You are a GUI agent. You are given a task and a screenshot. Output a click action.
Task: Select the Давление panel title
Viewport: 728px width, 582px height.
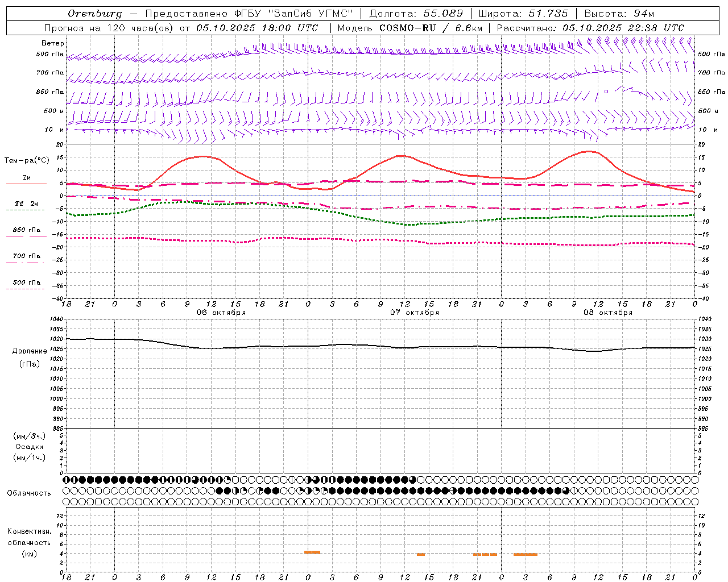pyautogui.click(x=30, y=351)
